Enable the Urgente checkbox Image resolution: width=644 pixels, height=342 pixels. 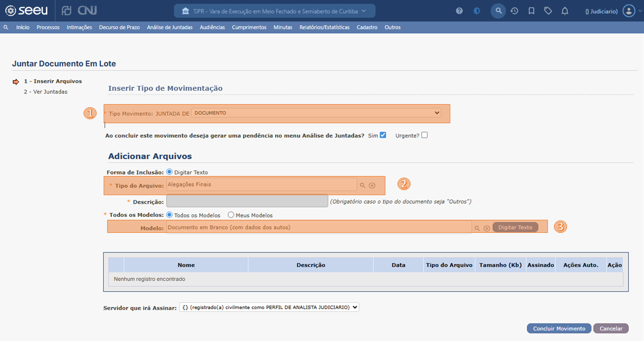[x=424, y=135]
